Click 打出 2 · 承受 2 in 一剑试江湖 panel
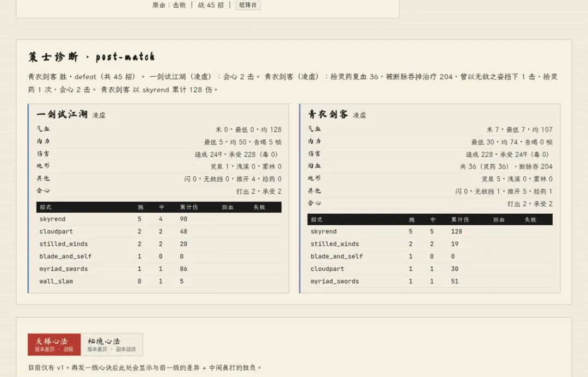 pos(259,191)
